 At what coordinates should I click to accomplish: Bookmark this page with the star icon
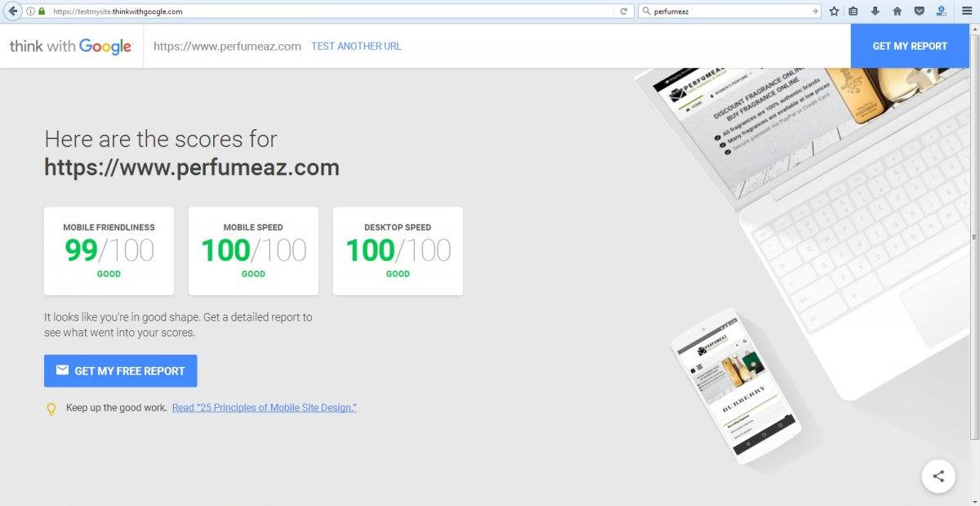pyautogui.click(x=834, y=11)
